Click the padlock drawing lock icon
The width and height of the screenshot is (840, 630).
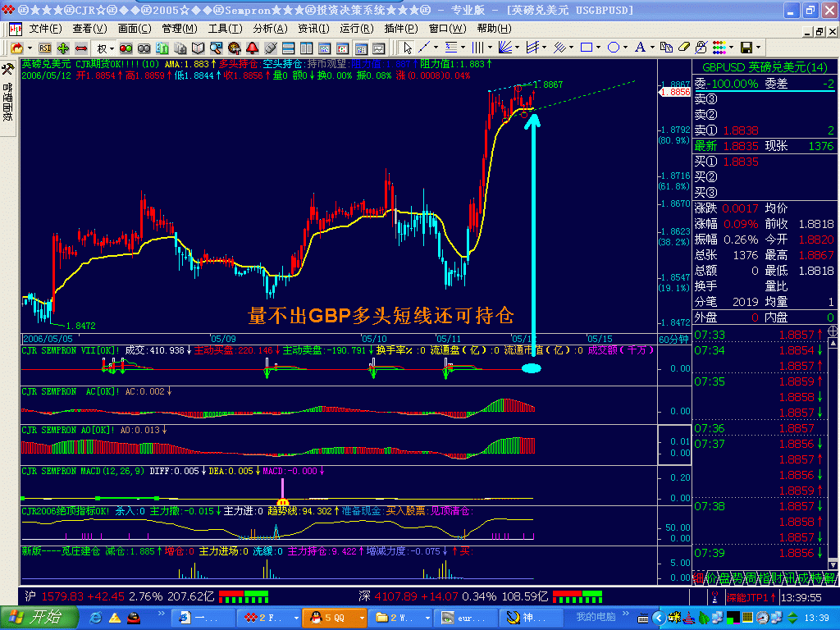(x=701, y=48)
